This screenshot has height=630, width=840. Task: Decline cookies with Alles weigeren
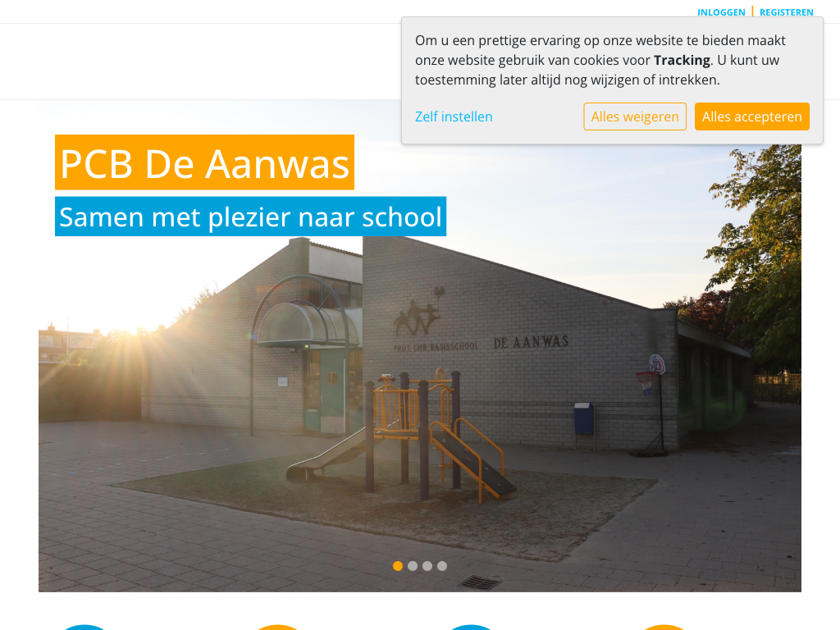[635, 116]
